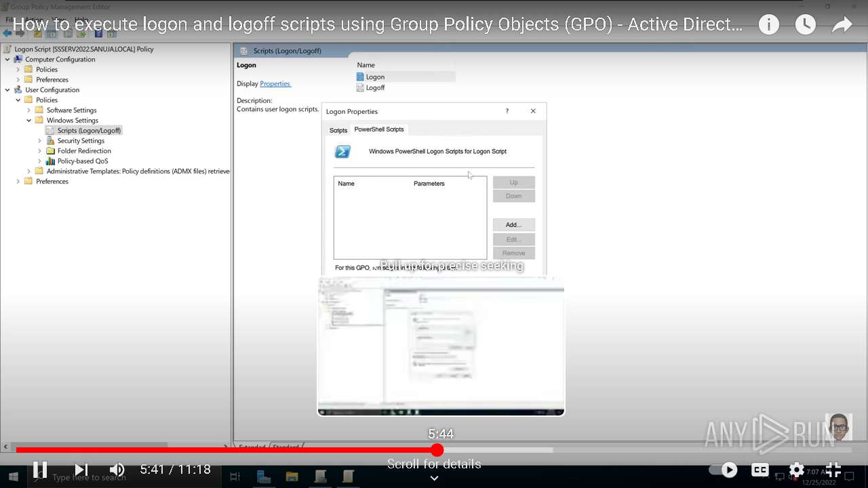
Task: Collapse the User Configuration node
Action: [7, 89]
